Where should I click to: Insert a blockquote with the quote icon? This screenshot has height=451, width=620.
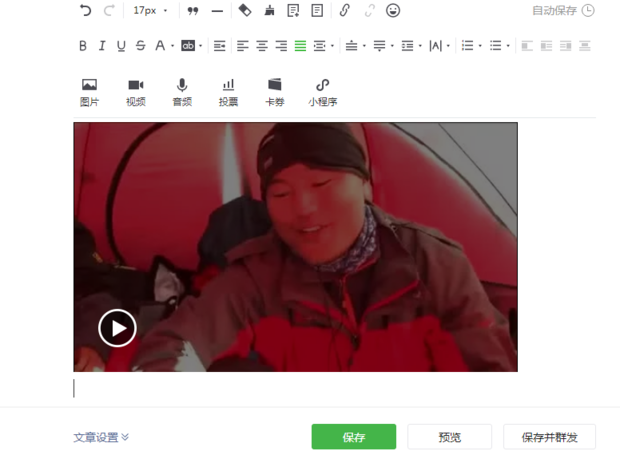193,10
